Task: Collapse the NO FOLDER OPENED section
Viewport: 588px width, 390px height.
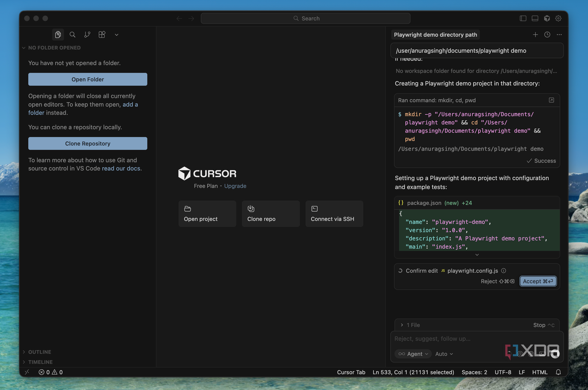Action: (x=54, y=48)
